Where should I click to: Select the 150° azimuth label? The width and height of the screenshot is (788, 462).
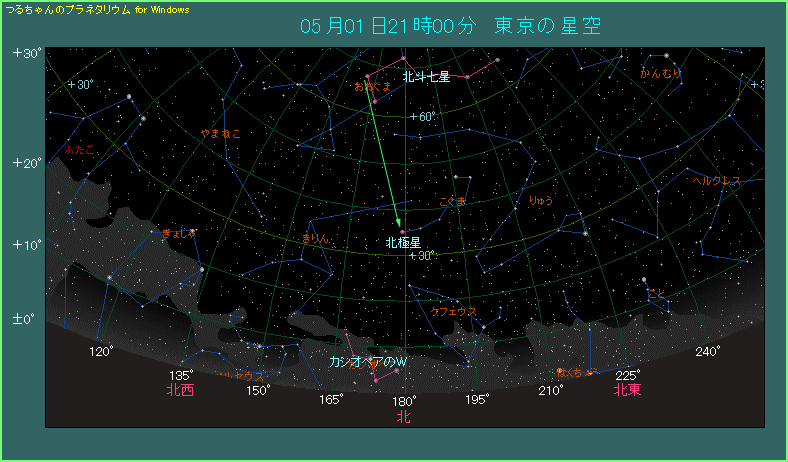[x=258, y=390]
